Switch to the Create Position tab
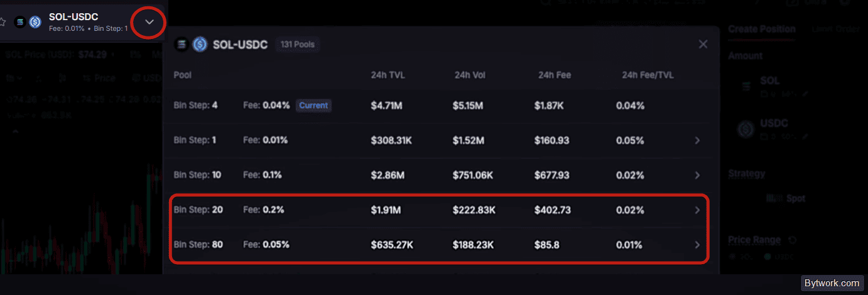Screen dimensions: 868x295 coord(761,29)
